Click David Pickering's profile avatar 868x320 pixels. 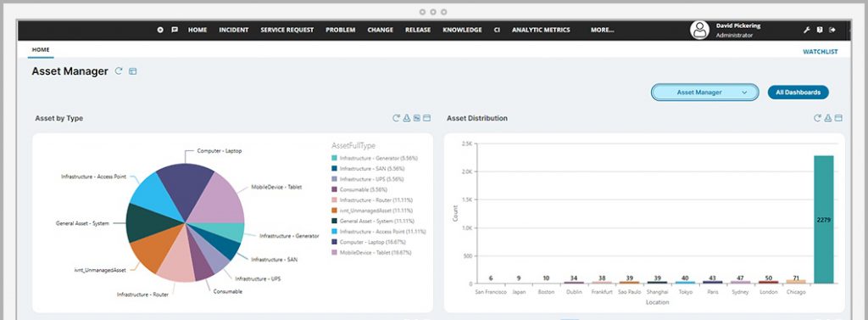tap(699, 30)
